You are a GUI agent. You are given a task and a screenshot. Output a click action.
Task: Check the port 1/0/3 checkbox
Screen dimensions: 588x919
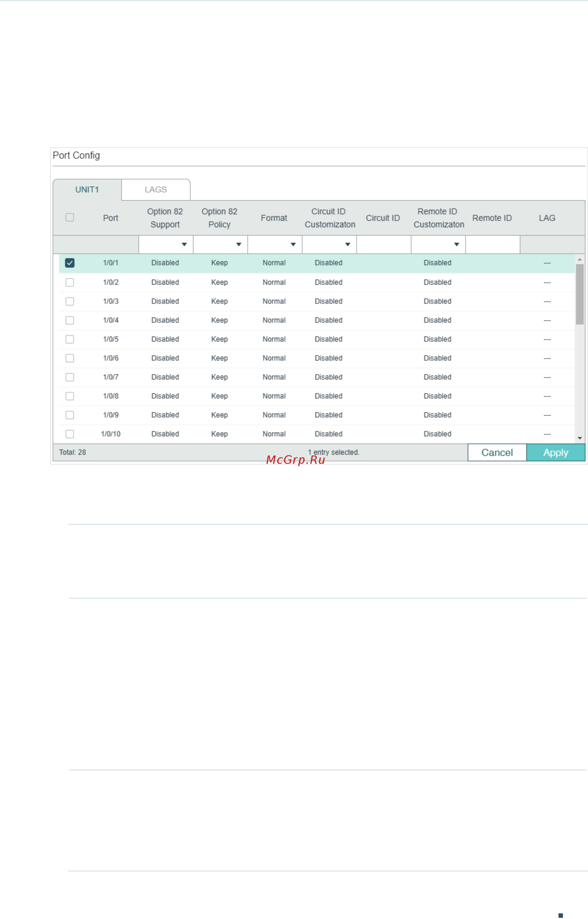coord(69,301)
